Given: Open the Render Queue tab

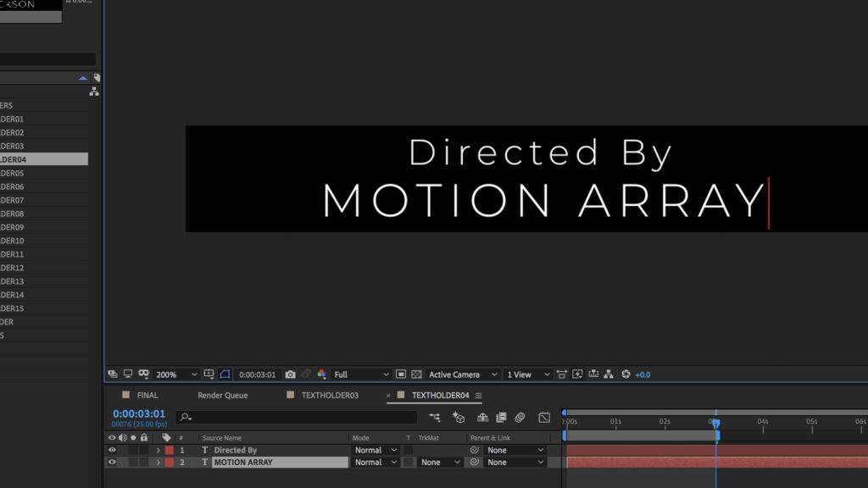Looking at the screenshot, I should [222, 396].
